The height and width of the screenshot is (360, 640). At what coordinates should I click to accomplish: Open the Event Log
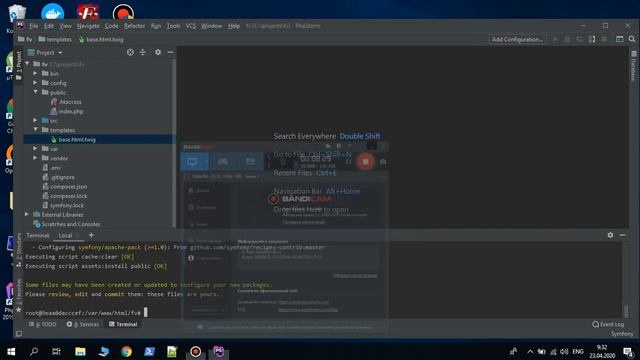[608, 324]
